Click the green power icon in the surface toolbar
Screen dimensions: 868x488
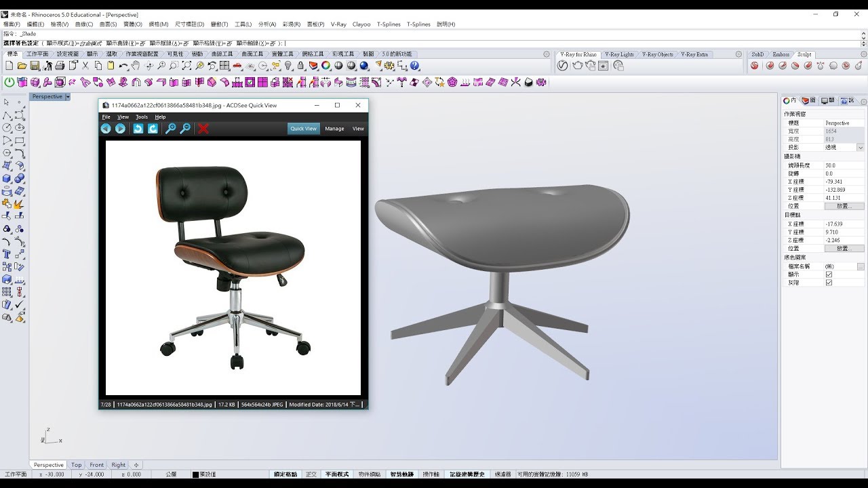pos(9,82)
